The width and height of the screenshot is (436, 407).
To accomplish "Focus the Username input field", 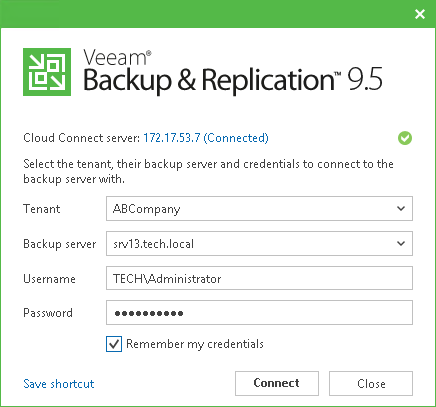I will (x=259, y=278).
